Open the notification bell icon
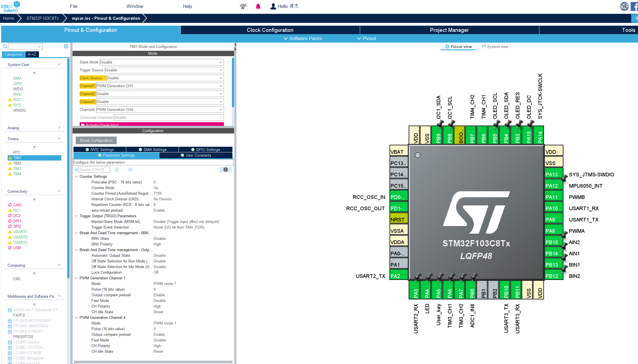Screen dimensions: 638x364 (x=258, y=6)
